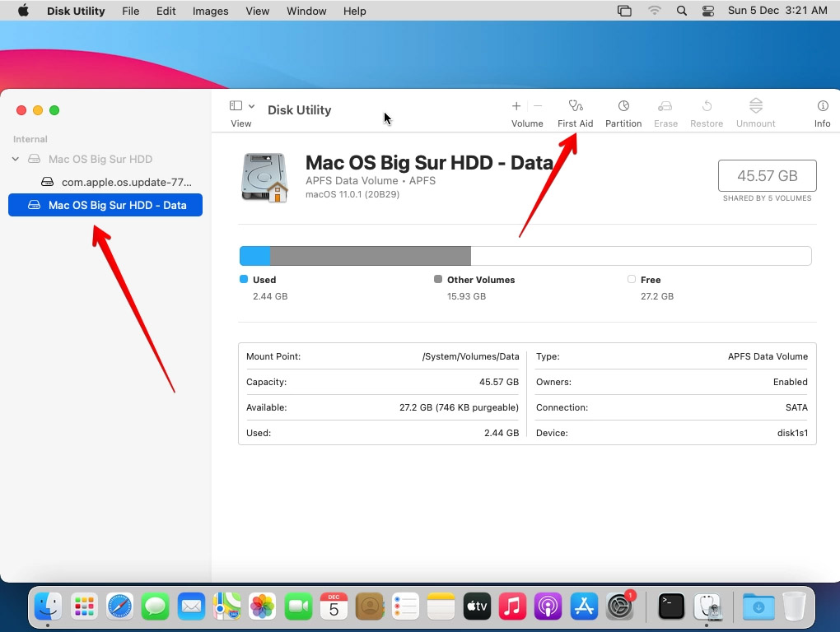This screenshot has width=840, height=632.
Task: Open the Disk Utility app menu
Action: pyautogui.click(x=76, y=11)
